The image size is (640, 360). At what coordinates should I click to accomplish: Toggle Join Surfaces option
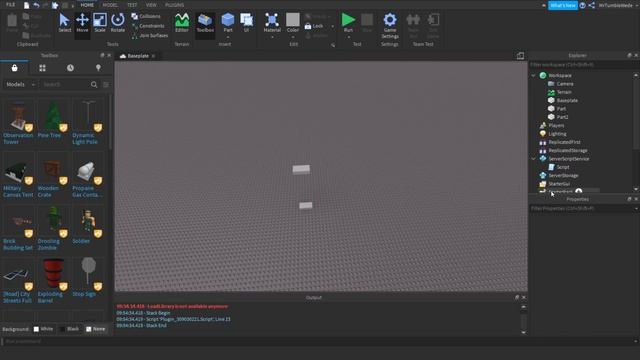tap(149, 36)
